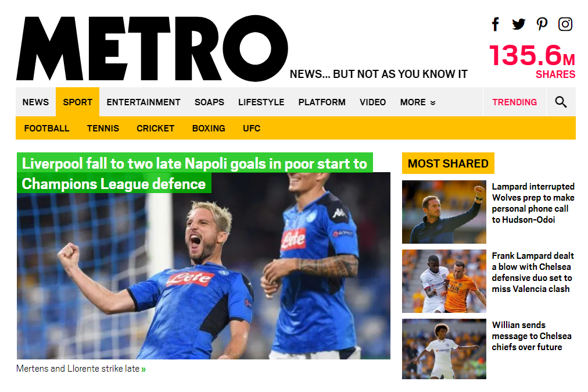Select the Sport tab
Image resolution: width=588 pixels, height=392 pixels.
[x=78, y=102]
